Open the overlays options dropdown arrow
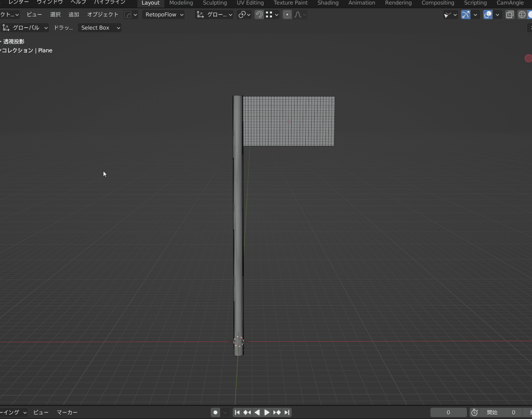Image resolution: width=532 pixels, height=419 pixels. pos(497,15)
